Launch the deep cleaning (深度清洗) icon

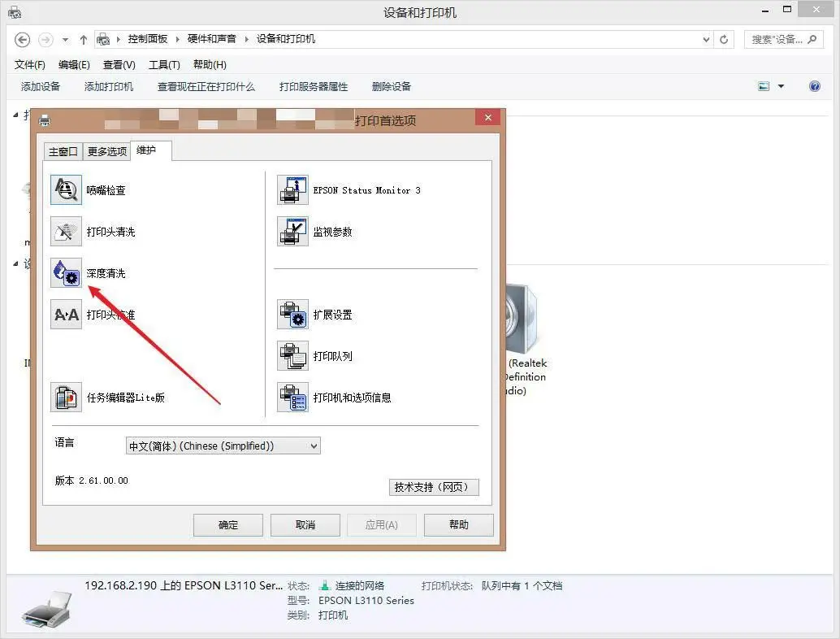pyautogui.click(x=66, y=273)
